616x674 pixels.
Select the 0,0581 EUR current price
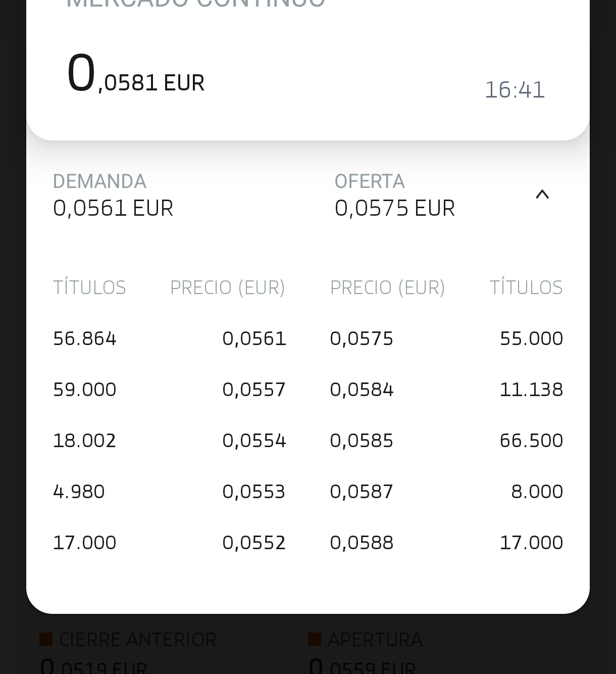[136, 74]
